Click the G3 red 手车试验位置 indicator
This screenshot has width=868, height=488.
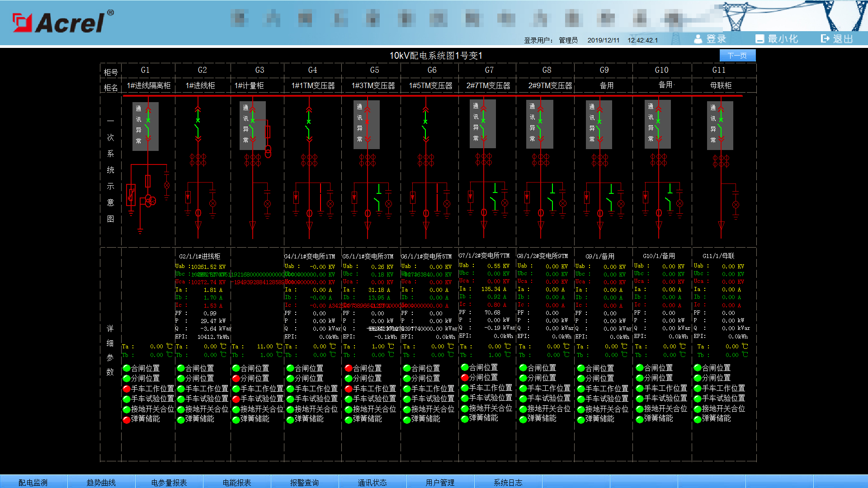click(236, 399)
